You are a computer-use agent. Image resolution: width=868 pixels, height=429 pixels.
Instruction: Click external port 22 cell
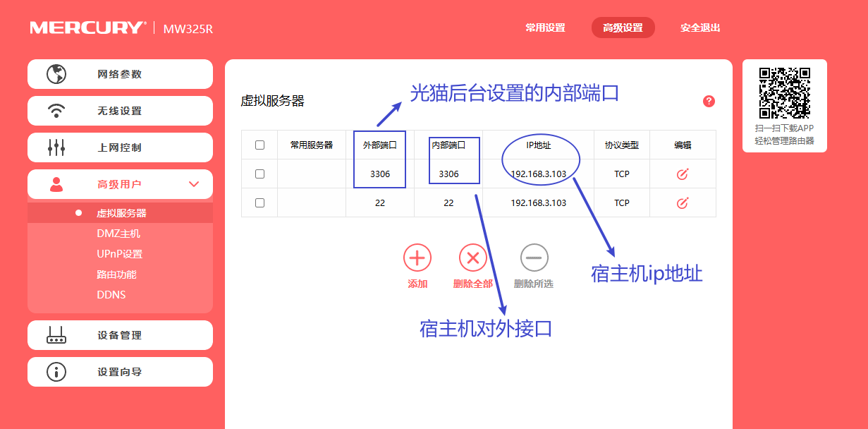[380, 203]
